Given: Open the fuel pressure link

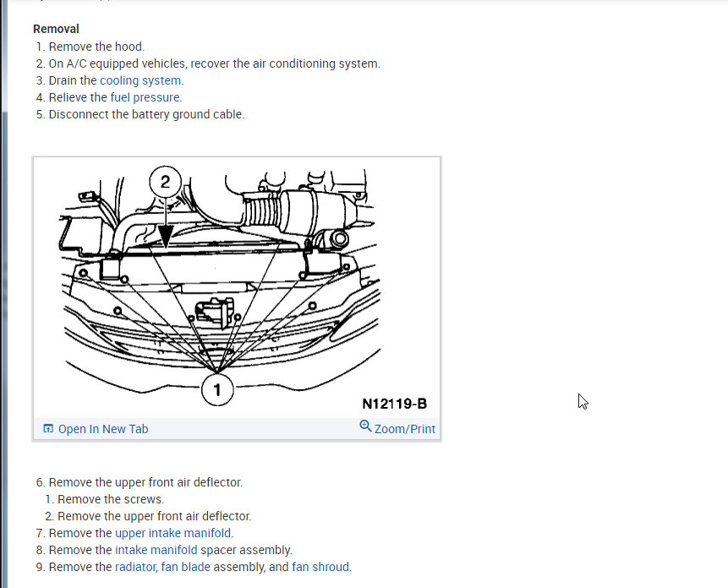Looking at the screenshot, I should coord(145,97).
